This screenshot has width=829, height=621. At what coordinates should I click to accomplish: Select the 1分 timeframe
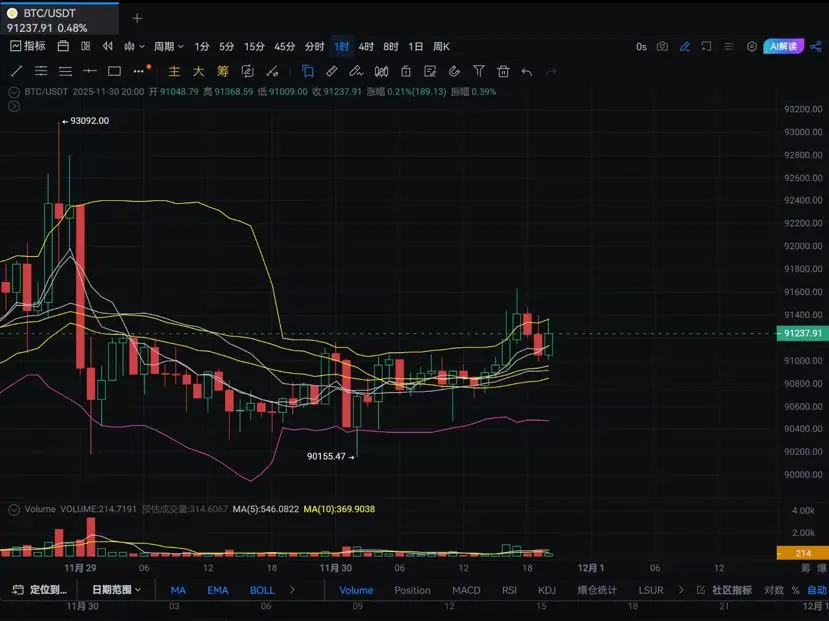201,47
